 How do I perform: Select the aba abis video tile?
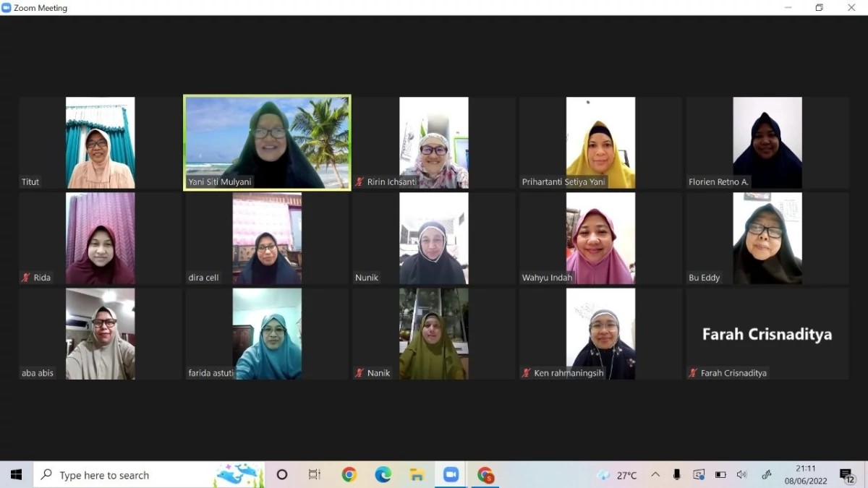tap(100, 334)
